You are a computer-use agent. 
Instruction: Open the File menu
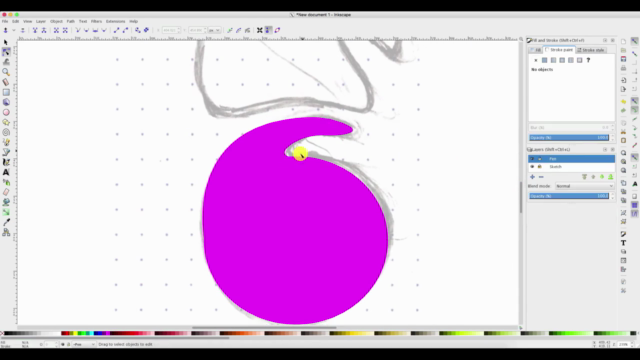(5, 21)
